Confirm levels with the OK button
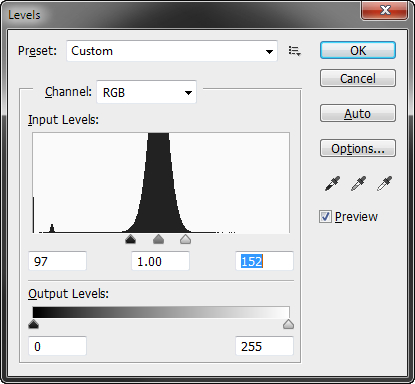 coord(358,50)
